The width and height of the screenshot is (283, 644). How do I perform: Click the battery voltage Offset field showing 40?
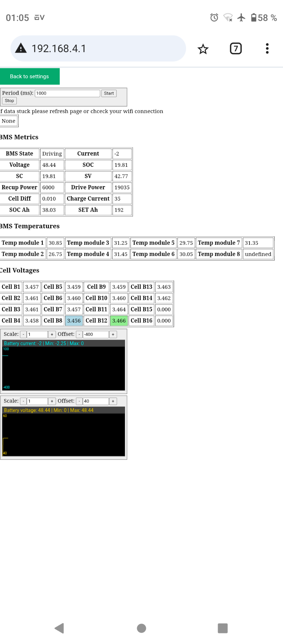(96, 401)
